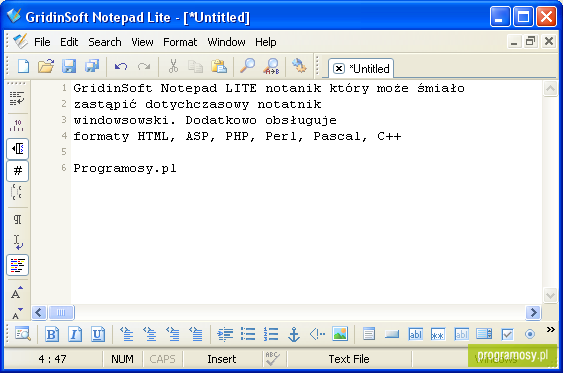Insert a radio button element icon
Image resolution: width=563 pixels, height=373 pixels.
point(530,334)
